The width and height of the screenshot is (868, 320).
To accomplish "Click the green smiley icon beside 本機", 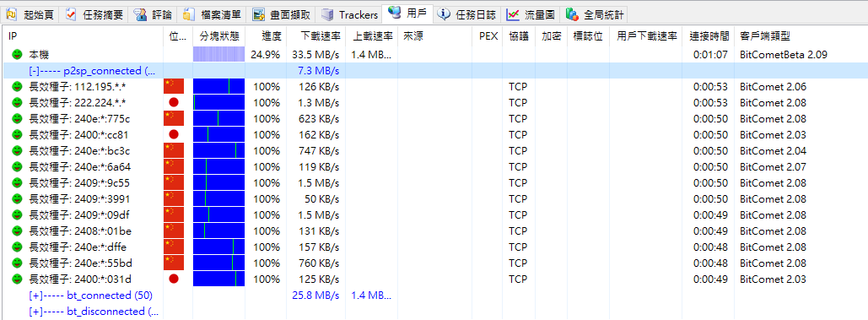I will tap(17, 55).
